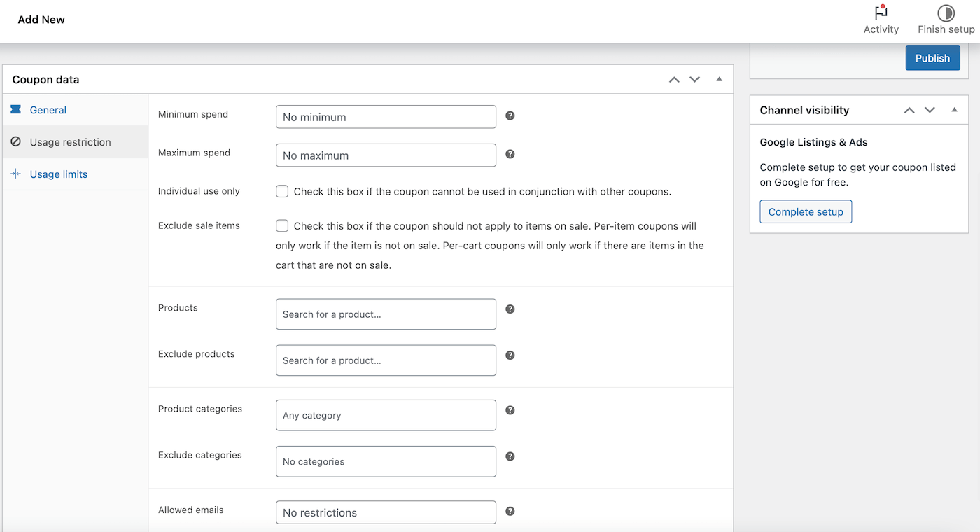Image resolution: width=980 pixels, height=532 pixels.
Task: Click the Minimum spend input field
Action: (x=386, y=117)
